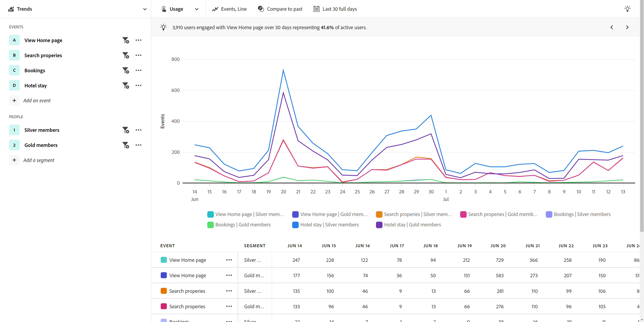This screenshot has height=322, width=644.
Task: Open row options for View Home page Gold row
Action: (229, 276)
